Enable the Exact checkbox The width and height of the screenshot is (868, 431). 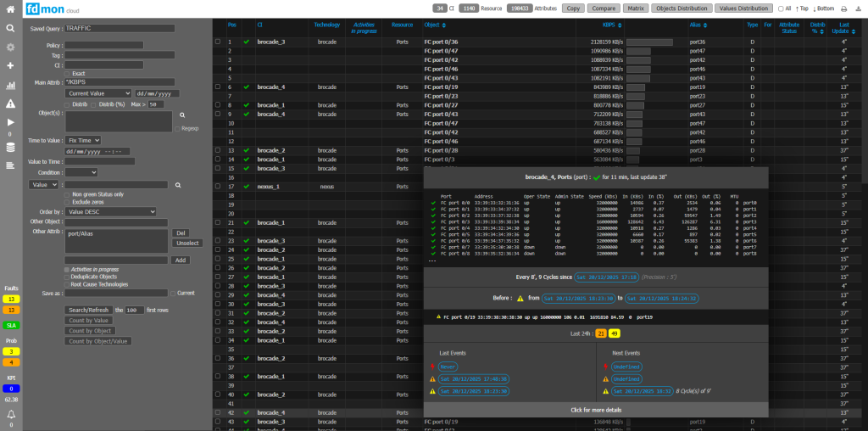(x=68, y=74)
